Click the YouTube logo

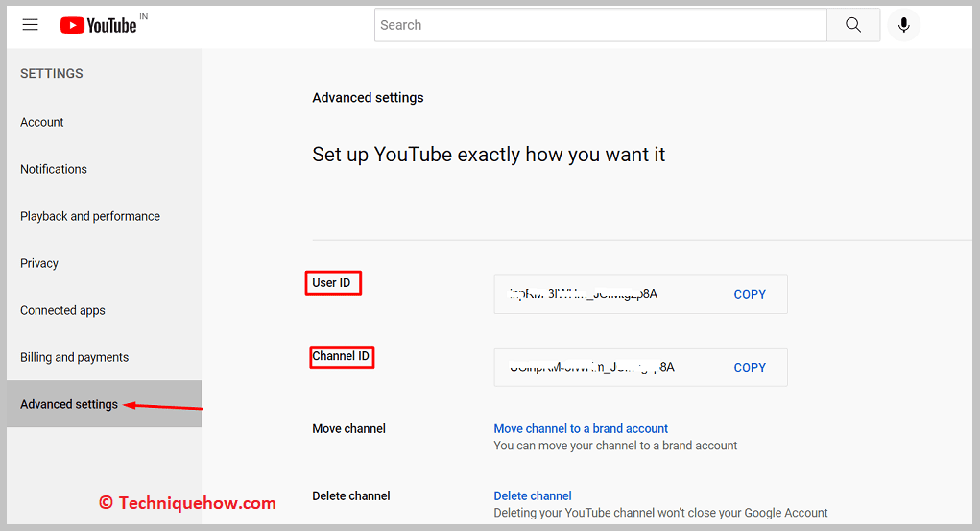(99, 25)
